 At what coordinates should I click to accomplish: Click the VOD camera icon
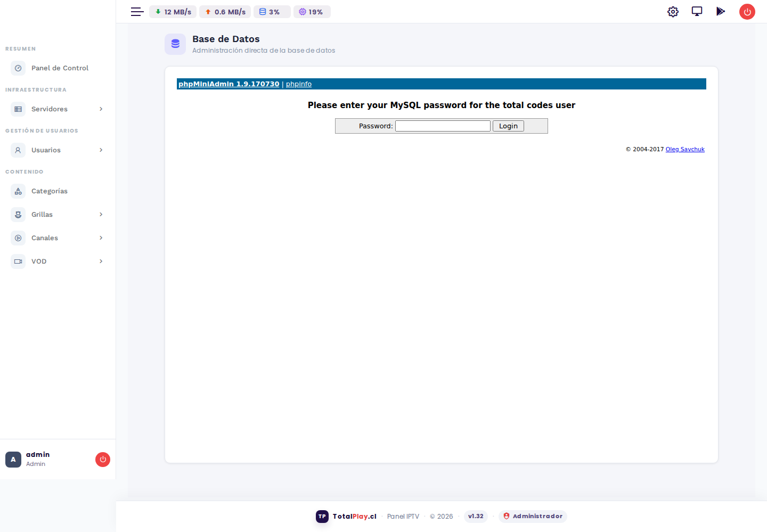tap(18, 261)
